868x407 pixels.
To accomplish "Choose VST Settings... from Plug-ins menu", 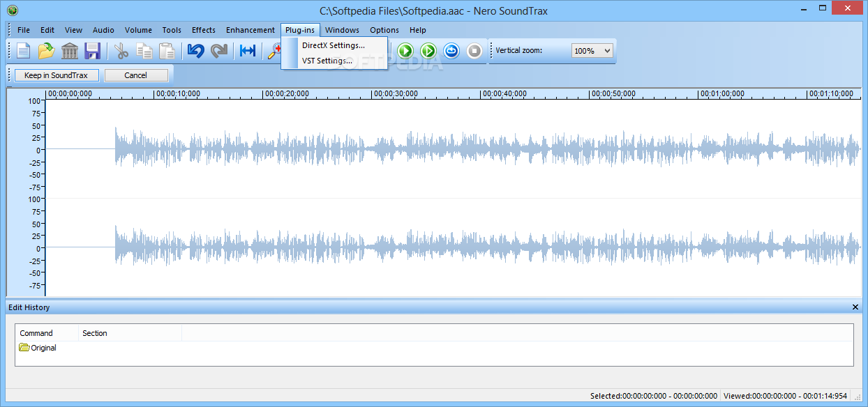I will coord(334,61).
